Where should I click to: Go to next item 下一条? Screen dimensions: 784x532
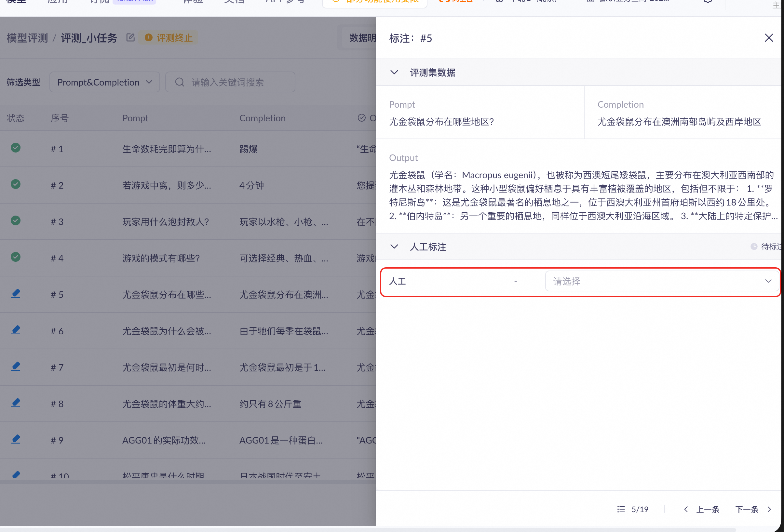tap(753, 509)
